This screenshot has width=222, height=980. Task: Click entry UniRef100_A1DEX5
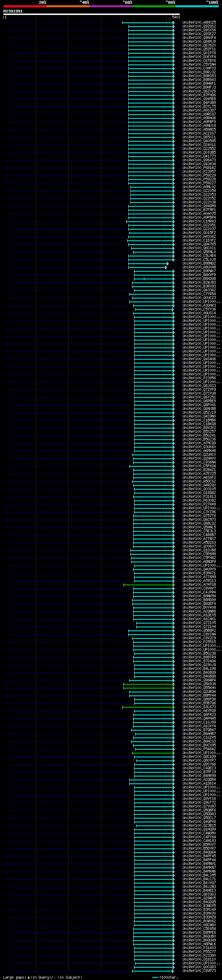point(199,615)
